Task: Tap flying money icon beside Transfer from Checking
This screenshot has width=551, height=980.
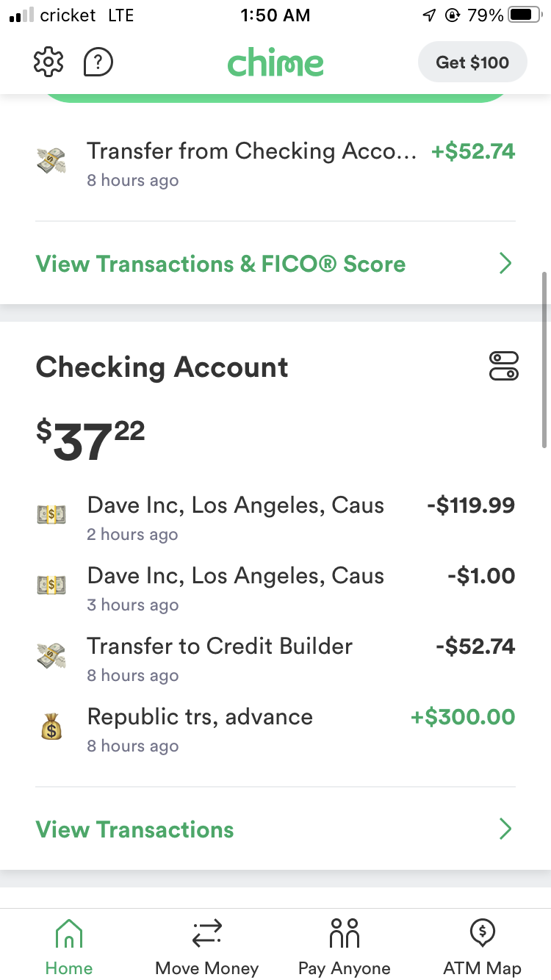Action: 51,162
